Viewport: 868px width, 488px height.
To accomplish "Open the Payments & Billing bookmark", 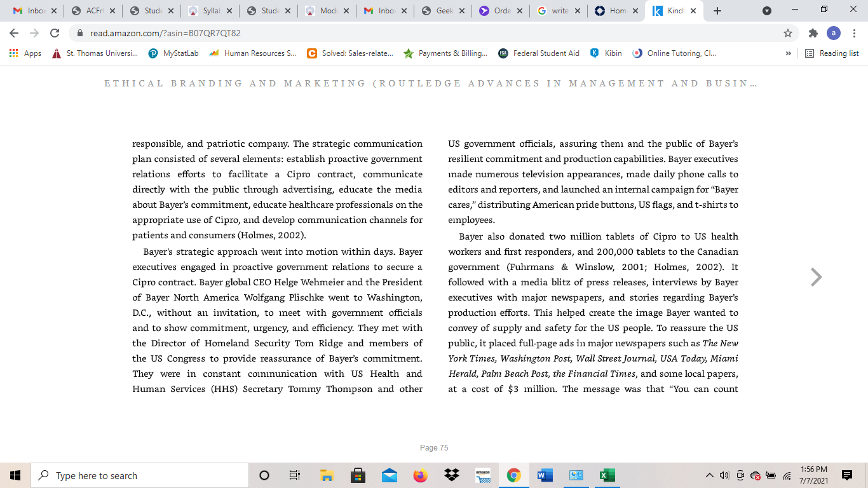I will 446,53.
